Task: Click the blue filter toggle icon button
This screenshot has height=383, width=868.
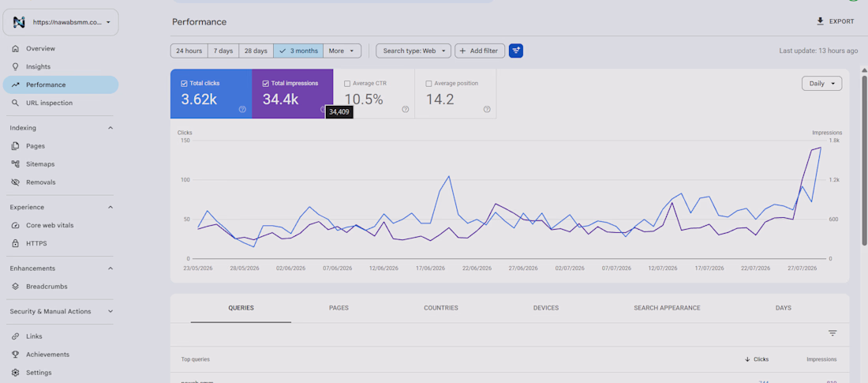Action: [516, 51]
